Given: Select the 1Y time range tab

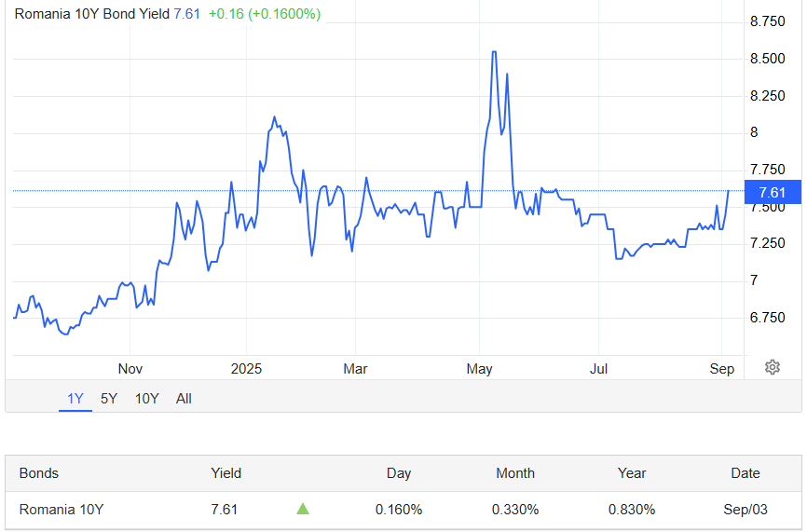Looking at the screenshot, I should [75, 398].
